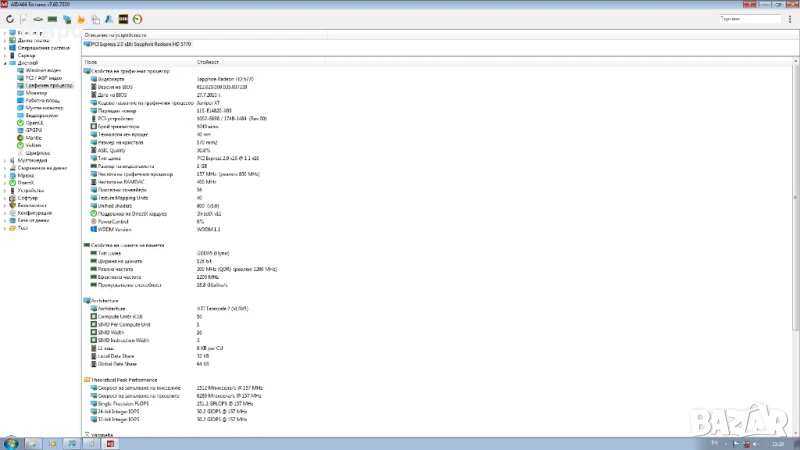The width and height of the screenshot is (800, 450).
Task: Expand the Мултимедия tree node
Action: pyautogui.click(x=5, y=160)
